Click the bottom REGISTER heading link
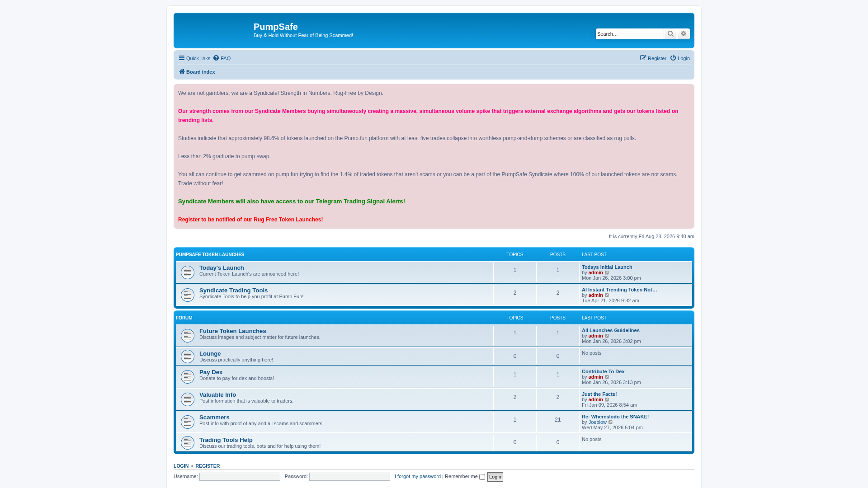This screenshot has width=868, height=488. coord(208,466)
